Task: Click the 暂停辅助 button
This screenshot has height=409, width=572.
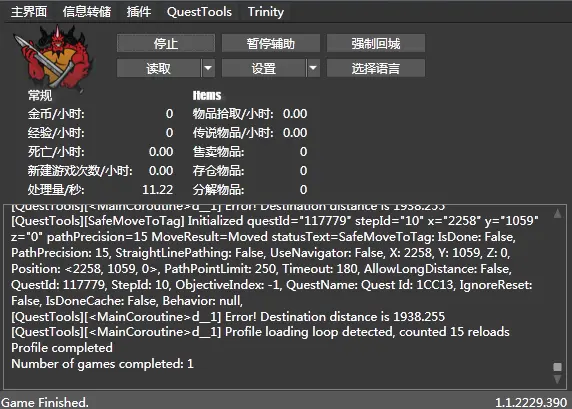Action: 271,43
